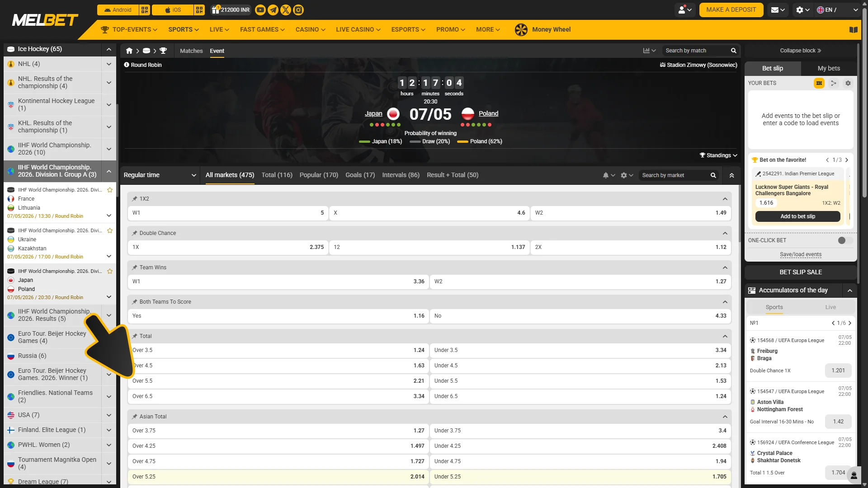The height and width of the screenshot is (488, 868).
Task: Open the YouTube social icon
Action: pyautogui.click(x=260, y=10)
